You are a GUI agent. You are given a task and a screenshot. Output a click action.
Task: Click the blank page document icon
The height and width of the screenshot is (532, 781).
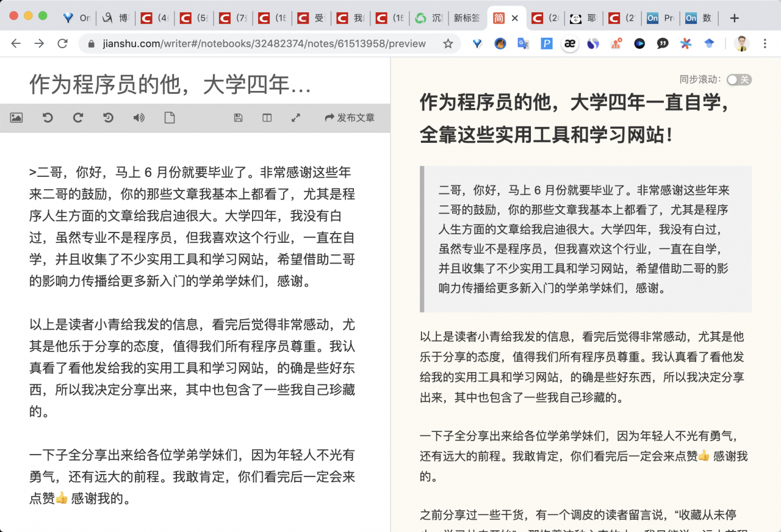tap(170, 118)
